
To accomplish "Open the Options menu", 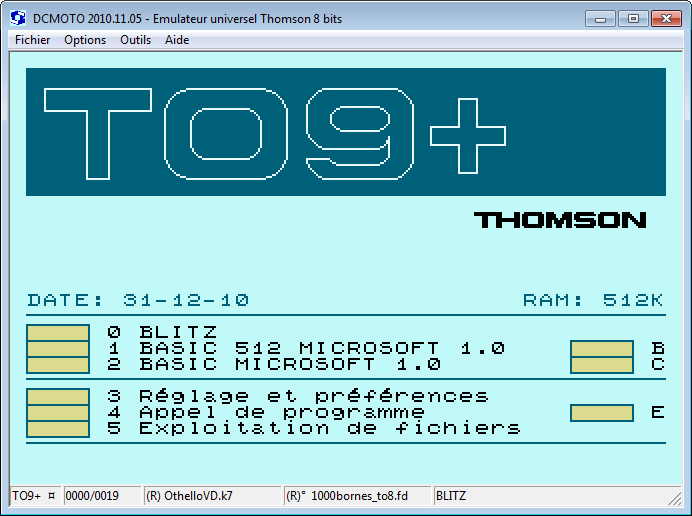I will [85, 40].
